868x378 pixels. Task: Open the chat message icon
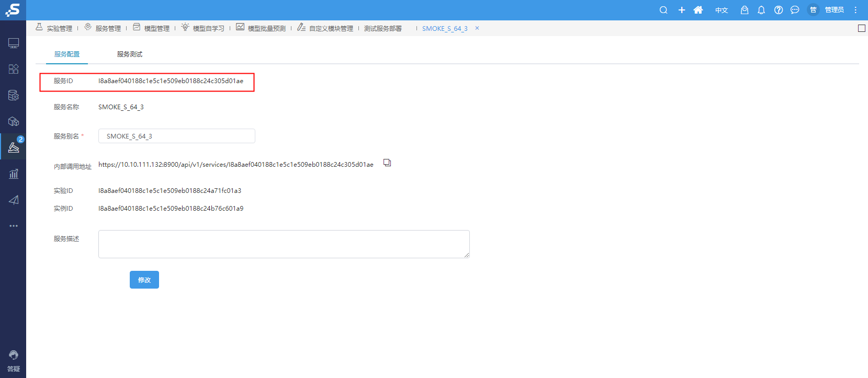click(795, 10)
